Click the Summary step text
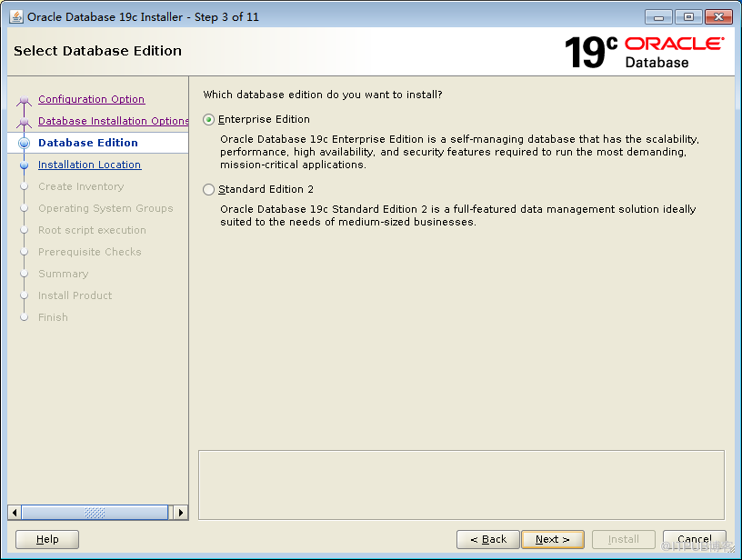The height and width of the screenshot is (560, 742). click(63, 274)
